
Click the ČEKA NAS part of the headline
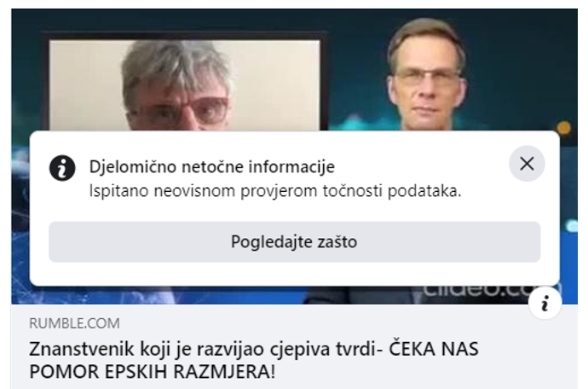coord(434,349)
